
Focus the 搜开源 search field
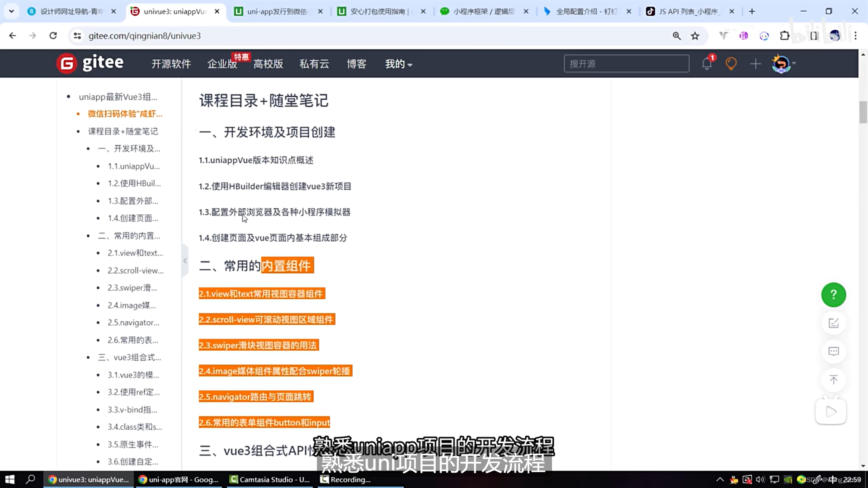[627, 64]
